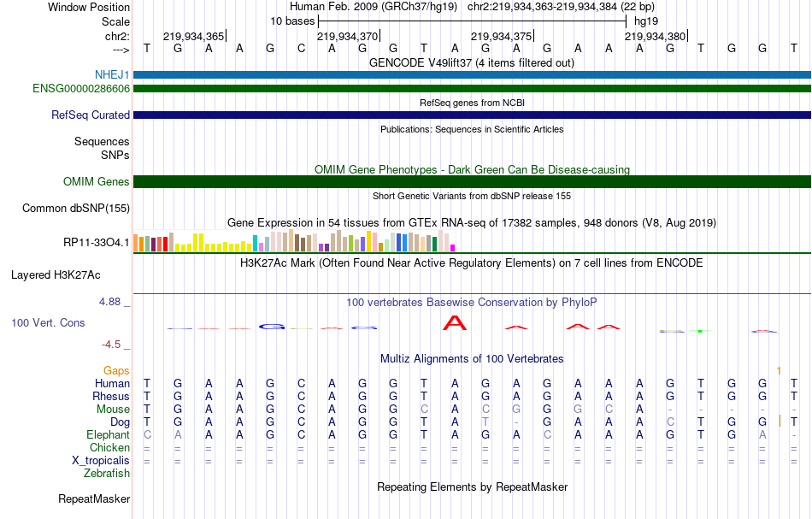This screenshot has width=812, height=519.
Task: Click the magenta last bar in GTEx chart
Action: pos(453,248)
